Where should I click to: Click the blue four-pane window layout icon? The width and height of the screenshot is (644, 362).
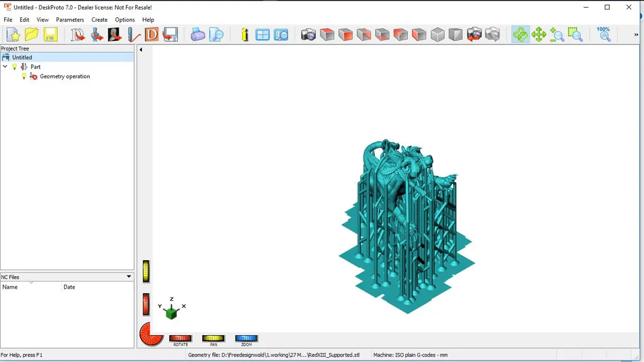click(262, 35)
